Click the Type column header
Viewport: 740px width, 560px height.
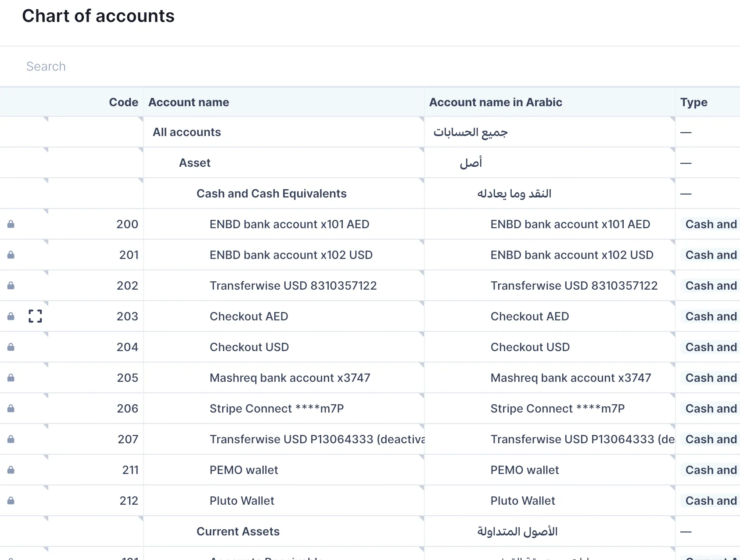click(x=694, y=102)
